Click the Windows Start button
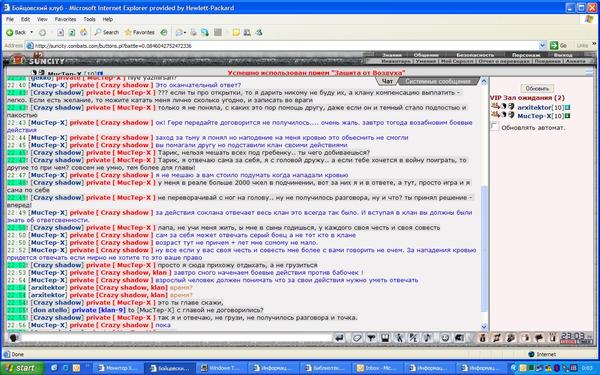 (x=22, y=368)
